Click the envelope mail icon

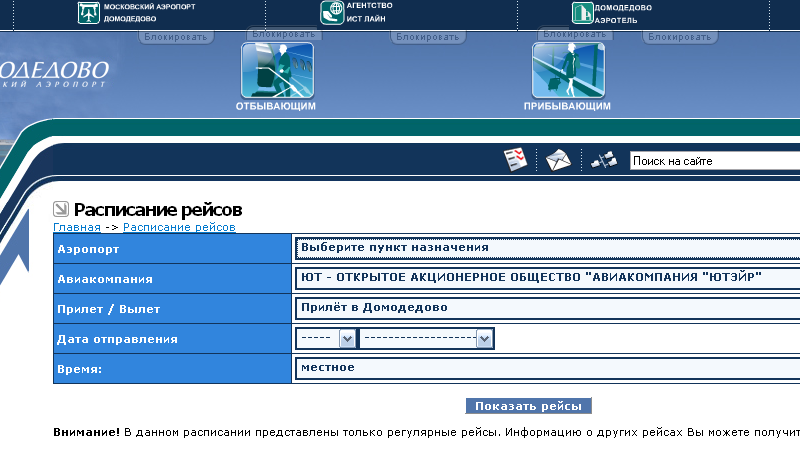click(557, 160)
